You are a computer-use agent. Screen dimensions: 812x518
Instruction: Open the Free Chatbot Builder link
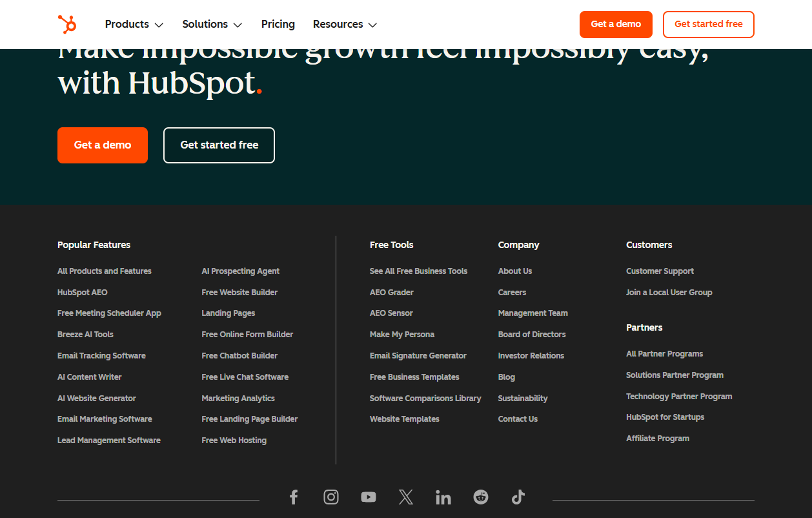(x=239, y=356)
